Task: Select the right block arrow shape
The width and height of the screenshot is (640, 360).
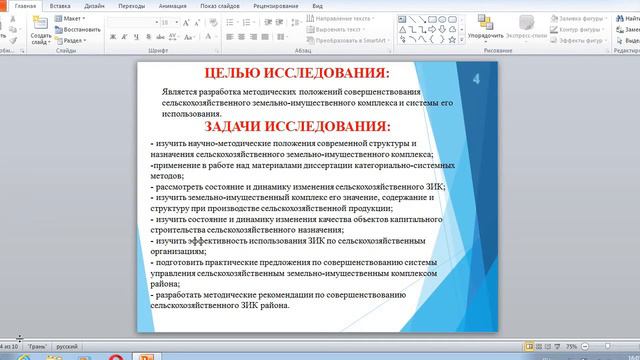Action: click(x=432, y=29)
